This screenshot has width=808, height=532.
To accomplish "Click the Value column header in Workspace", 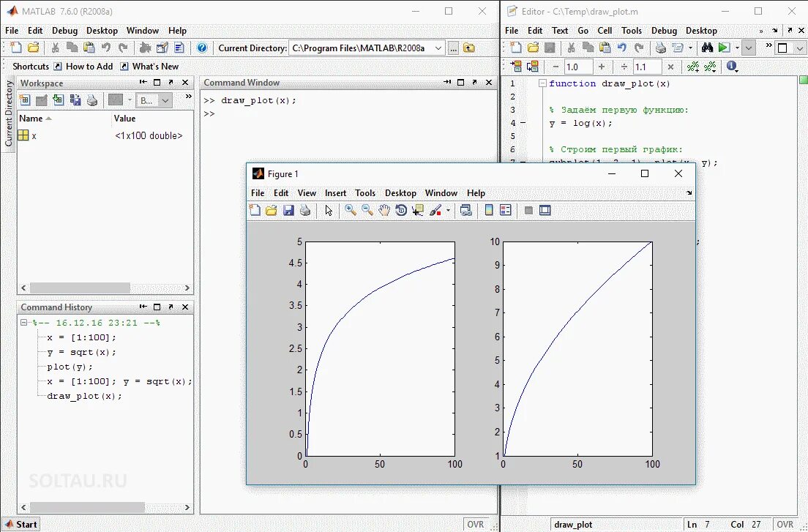I will 152,119.
